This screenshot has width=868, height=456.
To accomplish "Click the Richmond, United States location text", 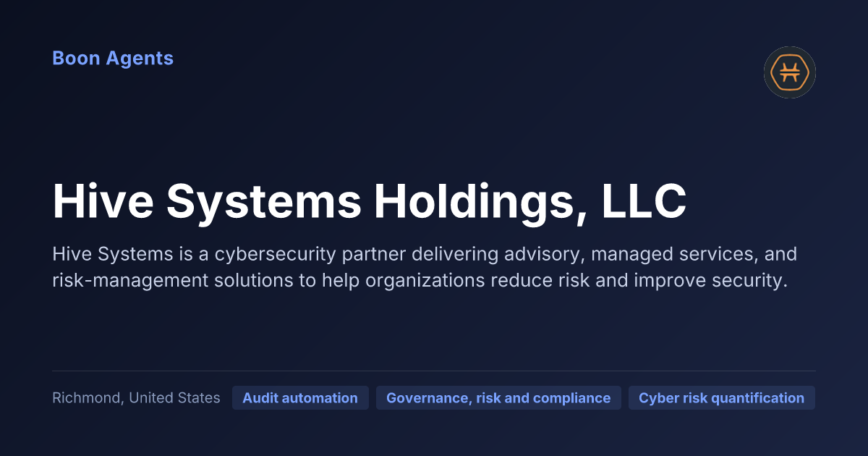I will [x=136, y=398].
